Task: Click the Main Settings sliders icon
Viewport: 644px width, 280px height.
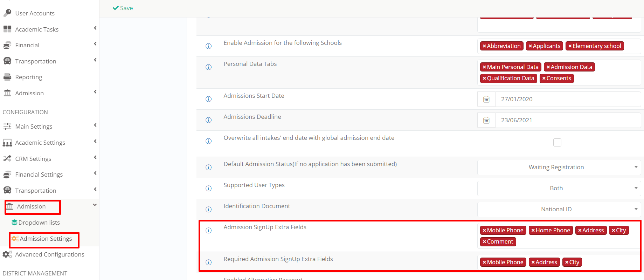Action: point(7,127)
